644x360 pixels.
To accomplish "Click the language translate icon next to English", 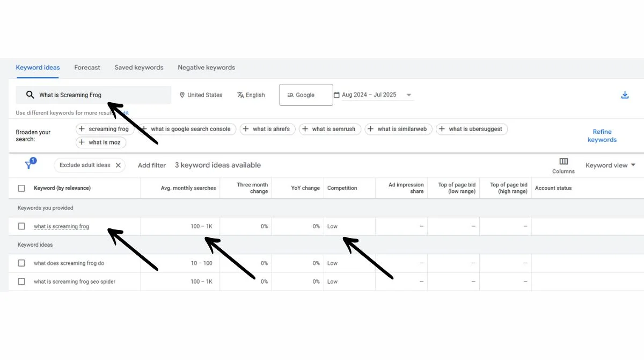I will coord(240,95).
